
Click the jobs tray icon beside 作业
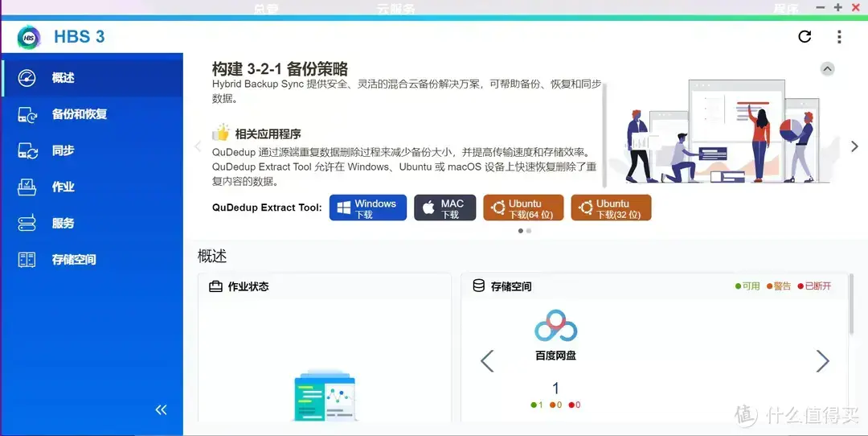(x=27, y=187)
